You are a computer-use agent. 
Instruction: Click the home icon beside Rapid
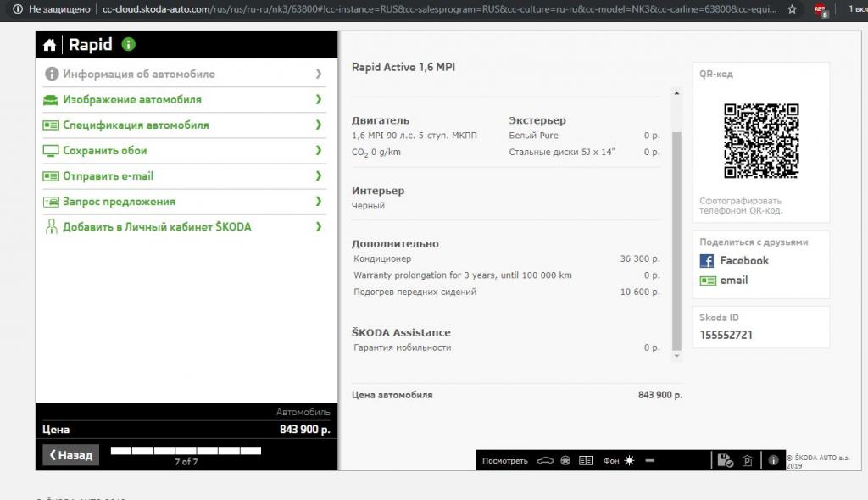[49, 45]
